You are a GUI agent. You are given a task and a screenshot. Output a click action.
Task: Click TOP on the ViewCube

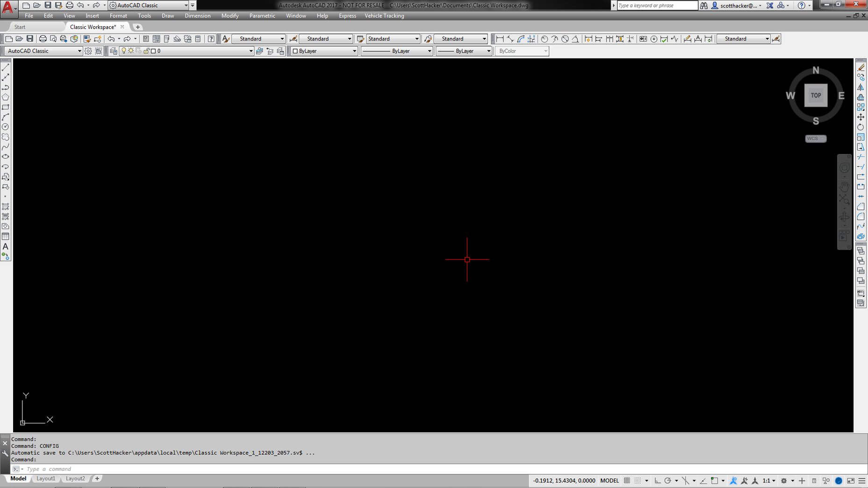coord(815,95)
